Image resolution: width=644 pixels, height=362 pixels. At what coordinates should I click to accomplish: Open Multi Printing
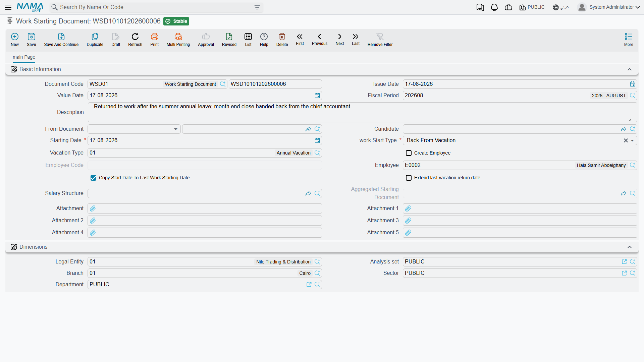coord(178,40)
